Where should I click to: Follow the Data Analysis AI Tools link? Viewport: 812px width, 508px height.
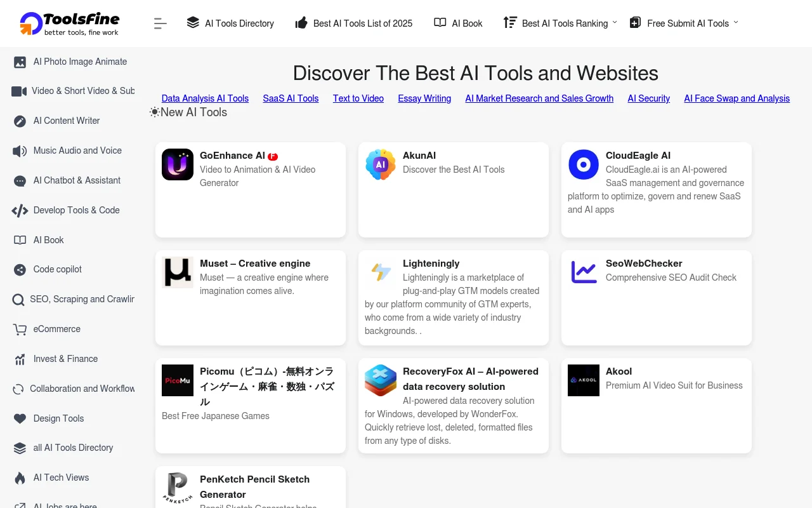coord(205,98)
